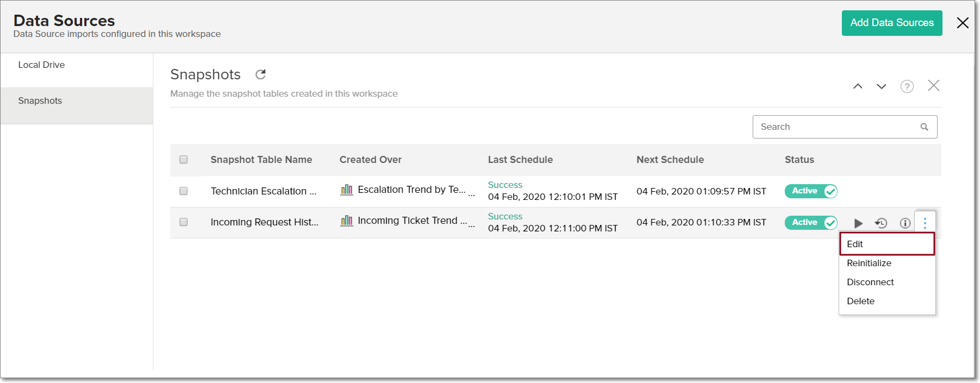This screenshot has height=383, width=980.
Task: Click the three-dot more options icon
Action: tap(925, 223)
